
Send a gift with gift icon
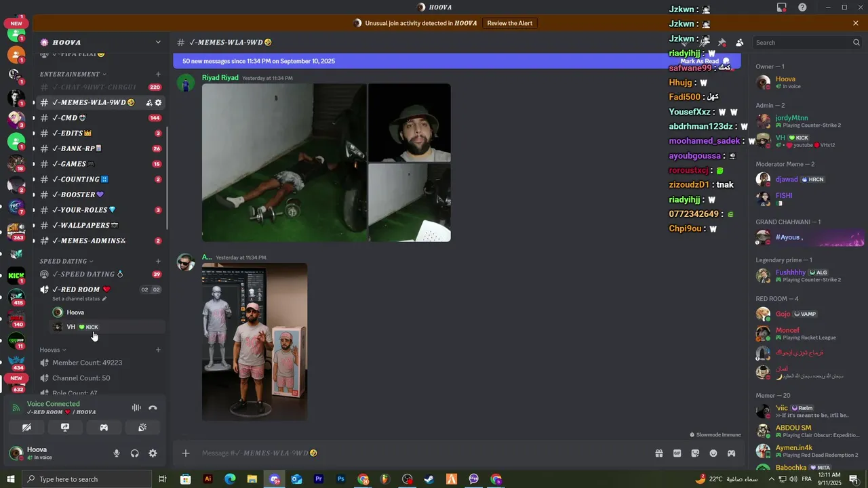pyautogui.click(x=658, y=453)
